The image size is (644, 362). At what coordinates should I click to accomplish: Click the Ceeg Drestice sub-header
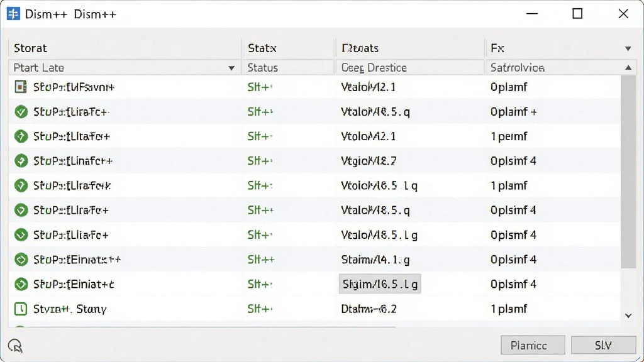coord(410,68)
